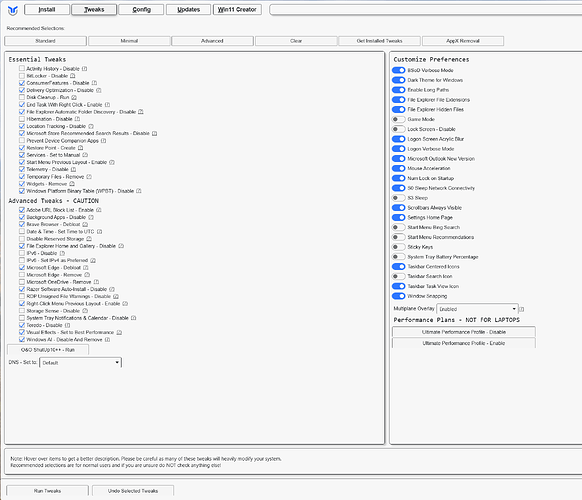Click help icon next to Widgets - Remove
This screenshot has width=582, height=500.
pos(72,184)
